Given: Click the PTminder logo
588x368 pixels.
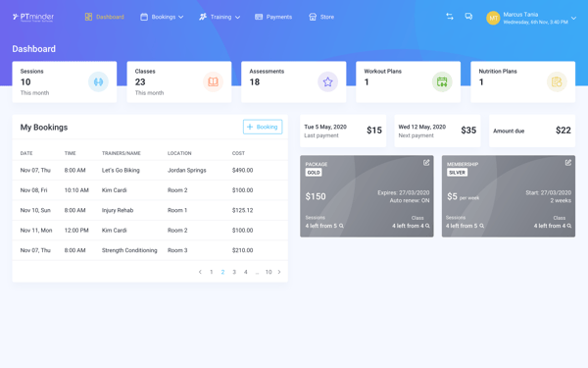Looking at the screenshot, I should (x=33, y=17).
